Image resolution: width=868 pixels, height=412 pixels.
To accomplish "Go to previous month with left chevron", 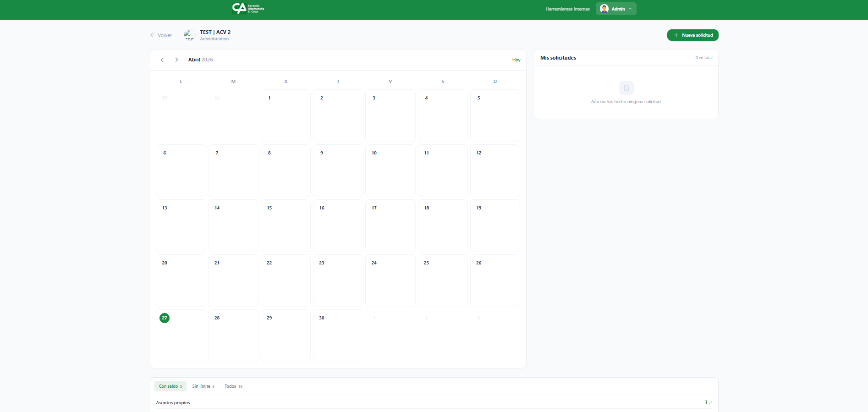I will click(162, 60).
